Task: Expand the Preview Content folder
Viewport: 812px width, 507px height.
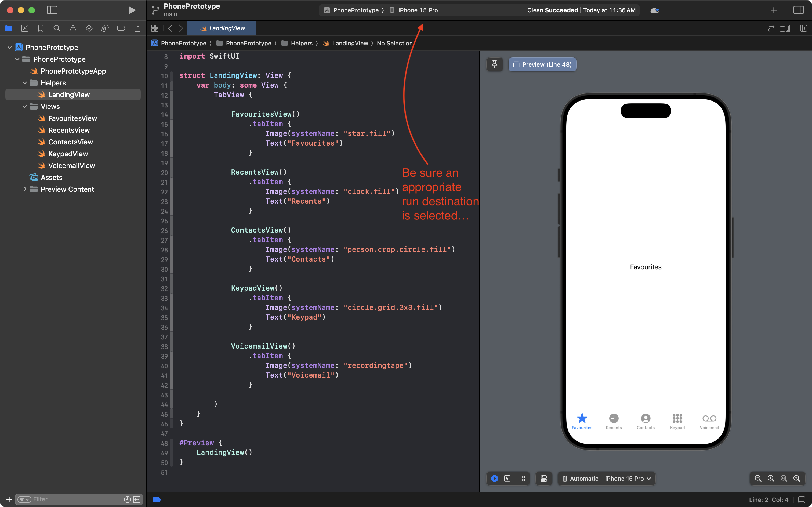Action: (25, 189)
